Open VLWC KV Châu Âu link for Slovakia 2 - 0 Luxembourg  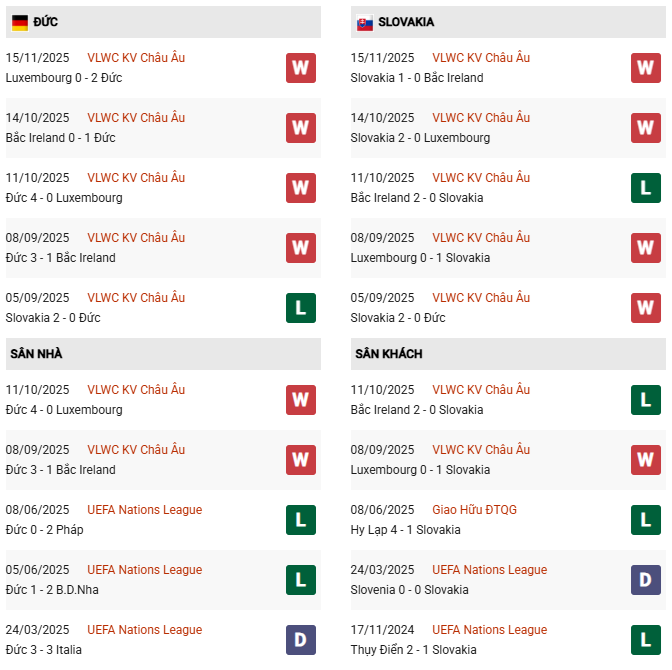[481, 118]
